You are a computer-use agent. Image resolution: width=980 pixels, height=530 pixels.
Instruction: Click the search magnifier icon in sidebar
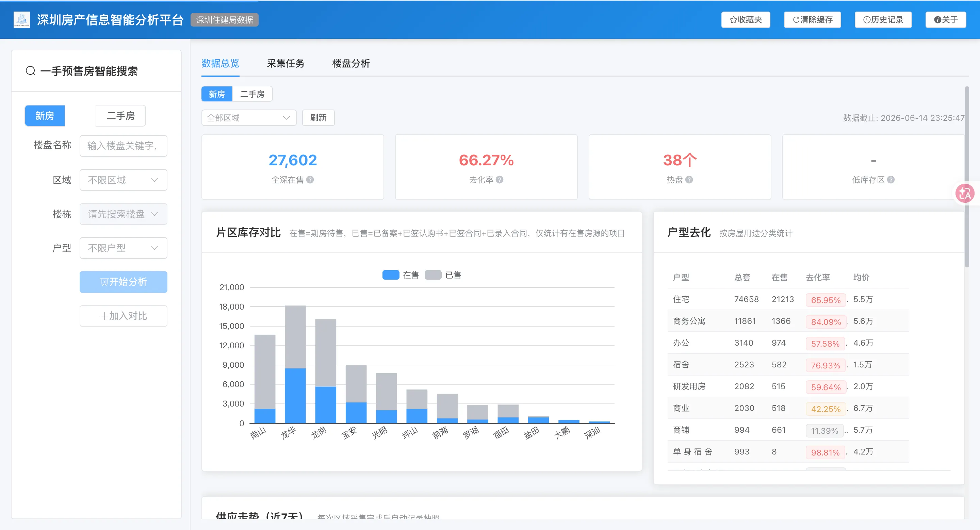pos(30,71)
